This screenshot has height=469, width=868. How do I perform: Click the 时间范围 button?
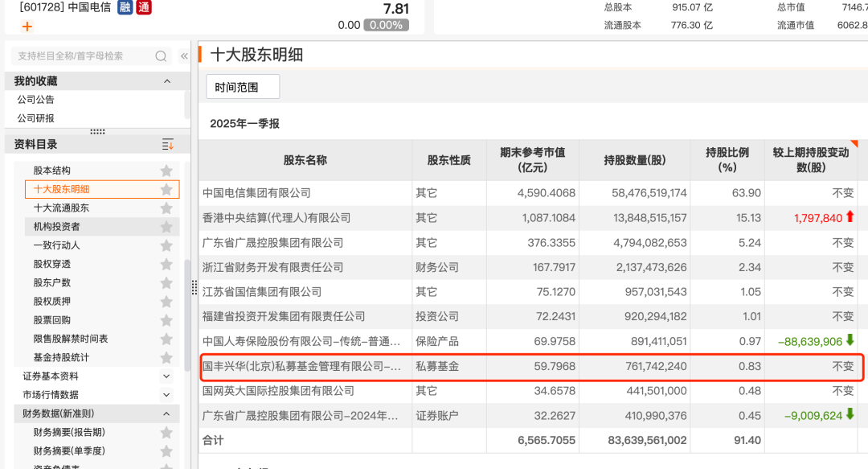[x=243, y=87]
